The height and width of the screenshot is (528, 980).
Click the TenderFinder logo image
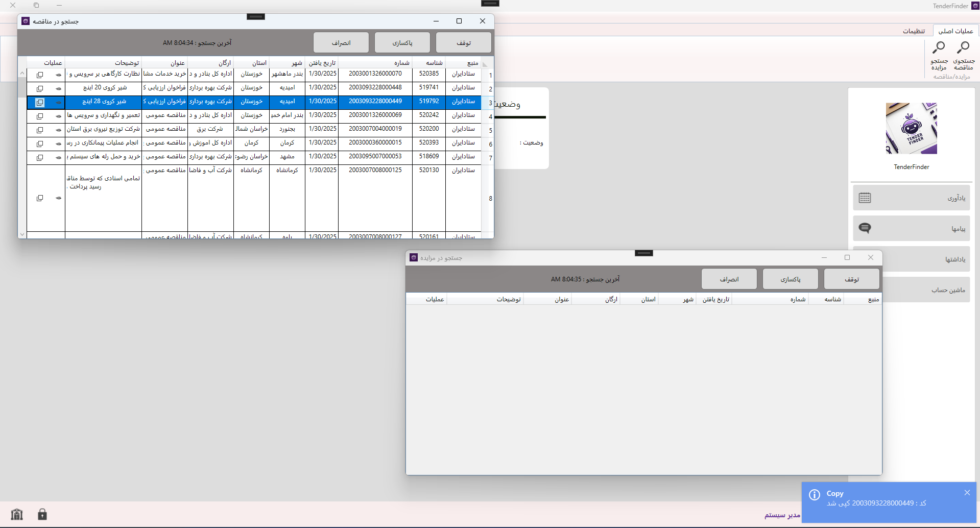(911, 128)
